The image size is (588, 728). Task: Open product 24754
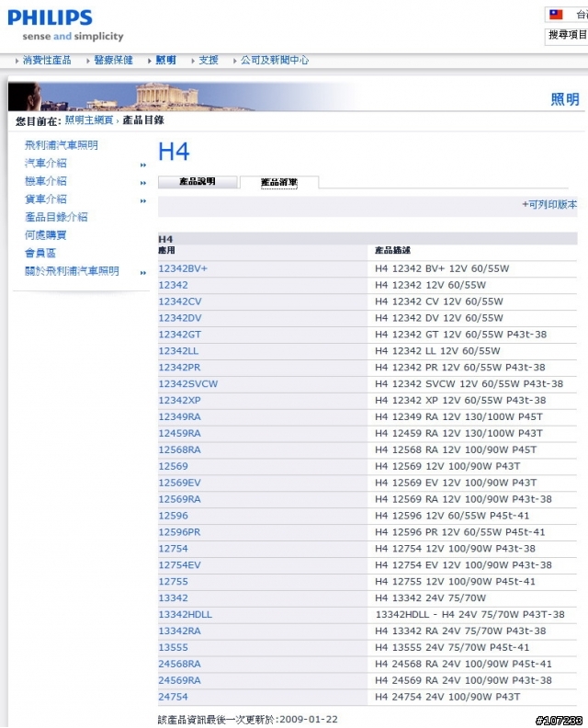(x=173, y=698)
